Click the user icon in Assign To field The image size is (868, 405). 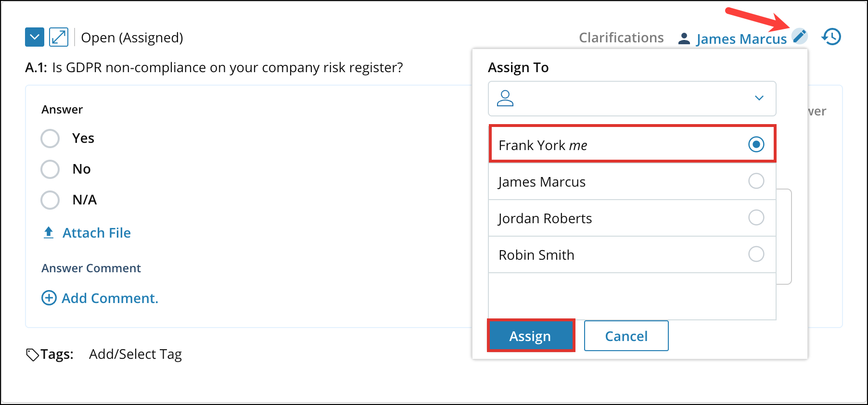coord(505,98)
